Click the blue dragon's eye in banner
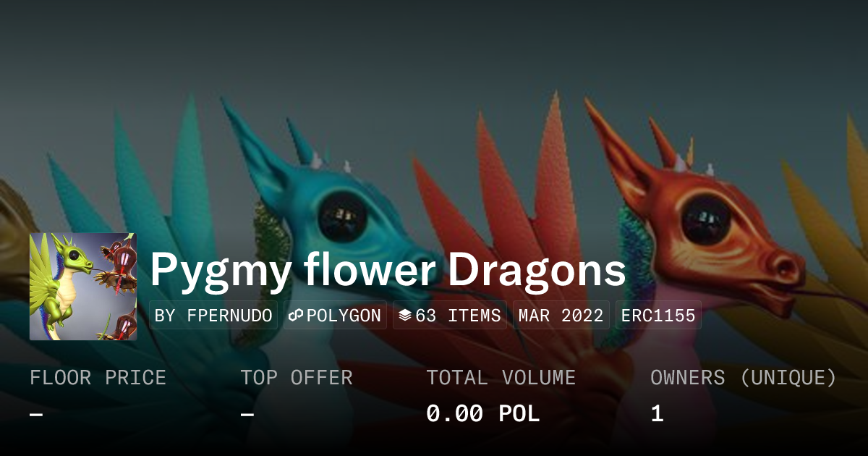868x456 pixels. [344, 216]
